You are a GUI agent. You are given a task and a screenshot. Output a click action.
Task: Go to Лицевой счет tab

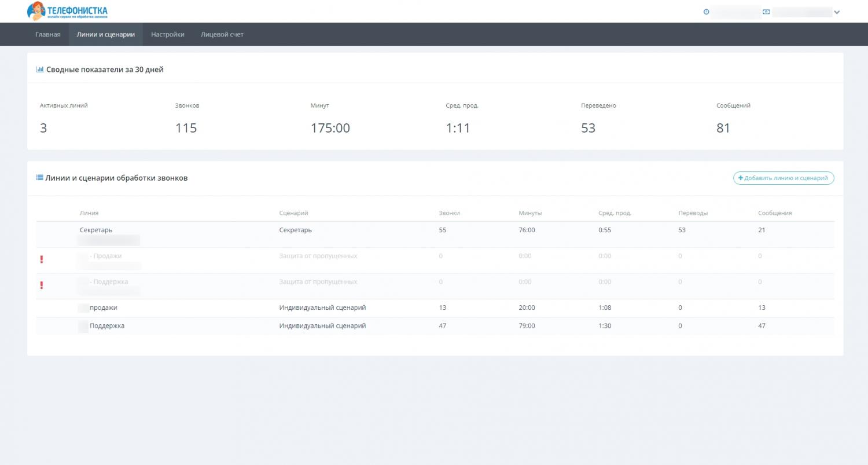tap(222, 35)
